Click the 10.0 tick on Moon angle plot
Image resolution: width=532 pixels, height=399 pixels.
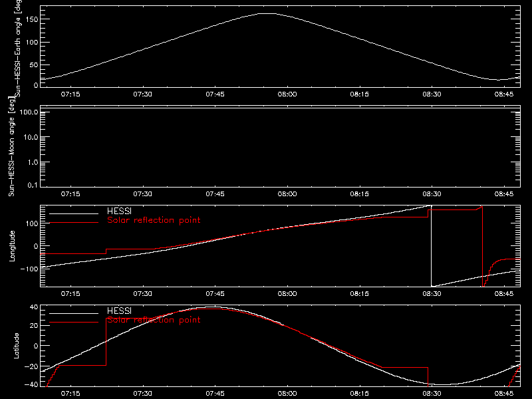click(x=31, y=138)
